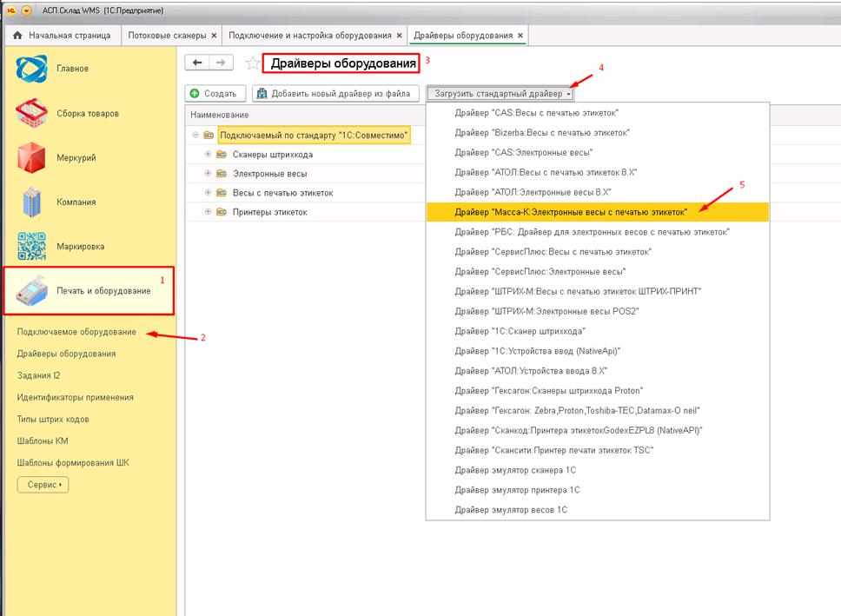Close the Потоковые сканеры tab
This screenshot has width=841, height=616.
214,36
